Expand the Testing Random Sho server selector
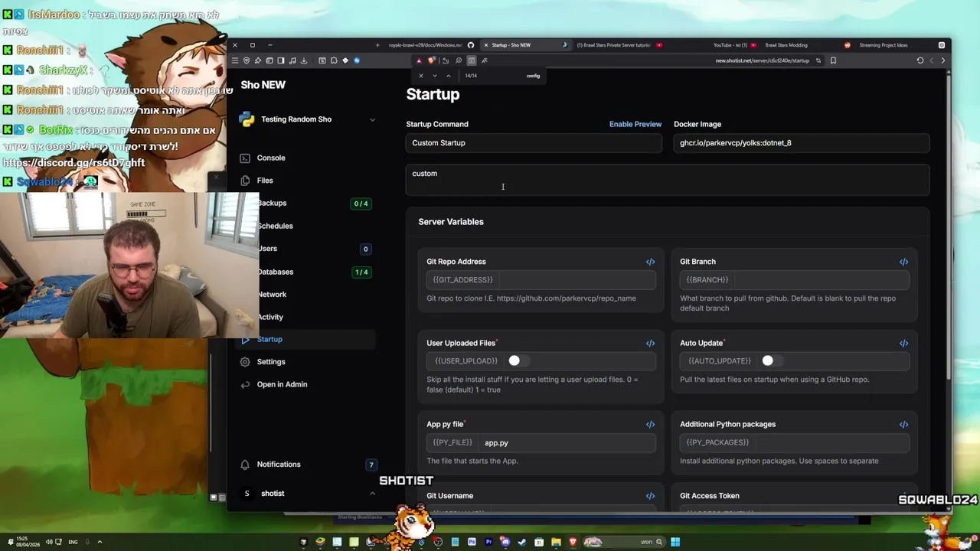Viewport: 980px width, 551px height. point(372,119)
